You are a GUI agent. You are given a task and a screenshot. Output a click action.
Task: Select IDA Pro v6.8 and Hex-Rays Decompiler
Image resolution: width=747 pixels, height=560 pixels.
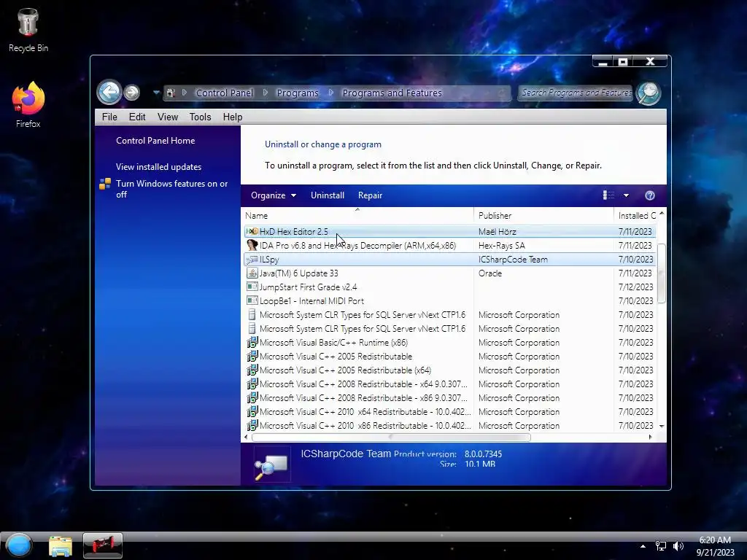[x=357, y=246]
